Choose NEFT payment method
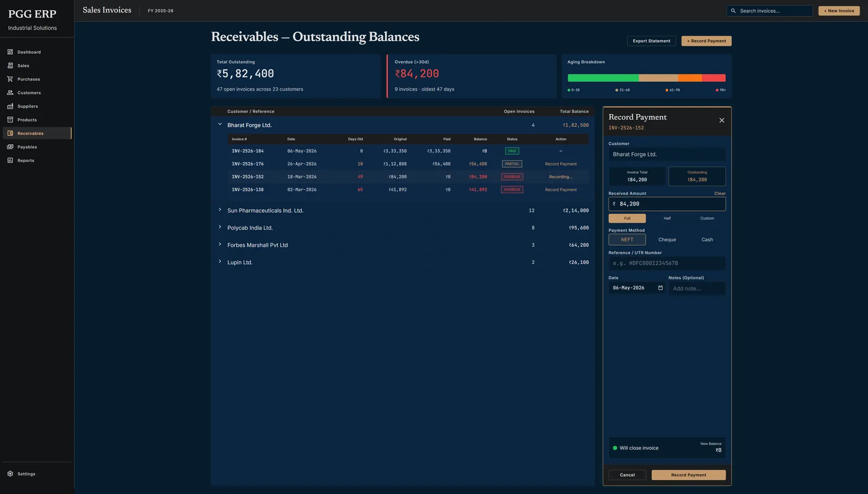 click(627, 240)
